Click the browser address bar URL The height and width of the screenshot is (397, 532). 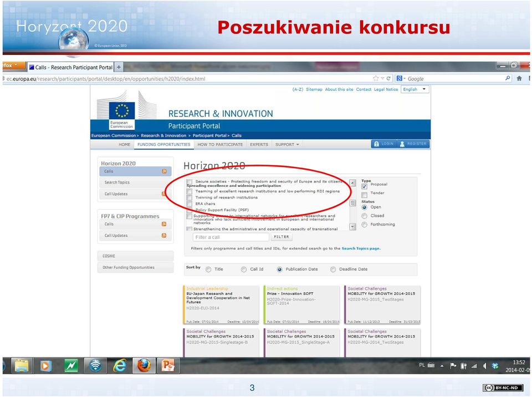pos(106,79)
